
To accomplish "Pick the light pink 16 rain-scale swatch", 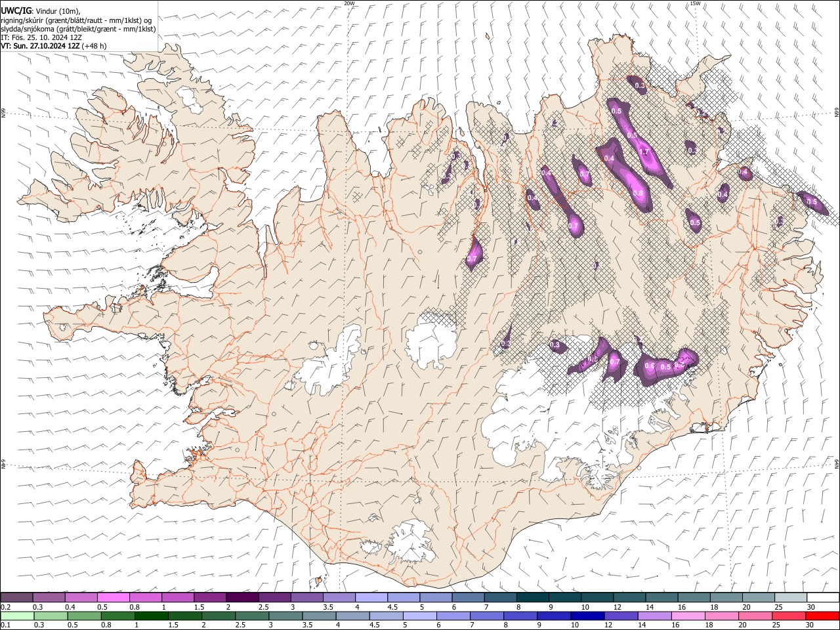I will pyautogui.click(x=688, y=616).
